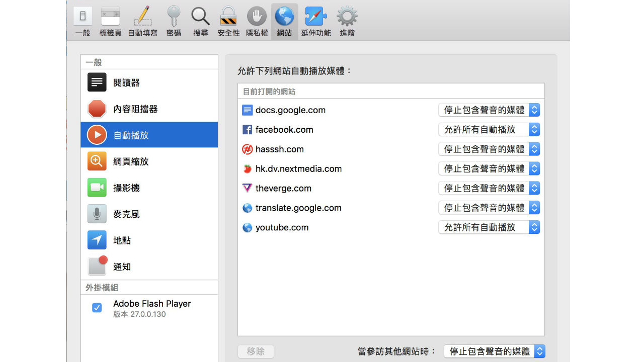This screenshot has width=644, height=362.
Task: Click the hk.dv.nextmedia.com favicon
Action: coord(247,169)
